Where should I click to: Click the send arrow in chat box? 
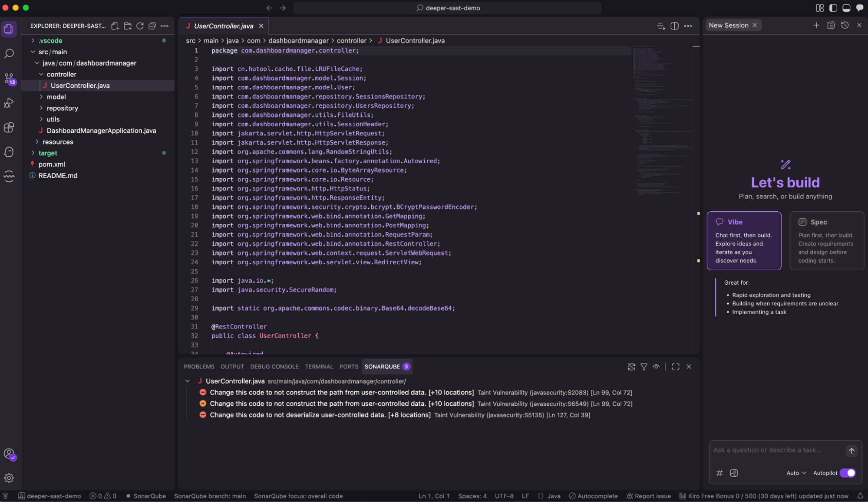(851, 451)
